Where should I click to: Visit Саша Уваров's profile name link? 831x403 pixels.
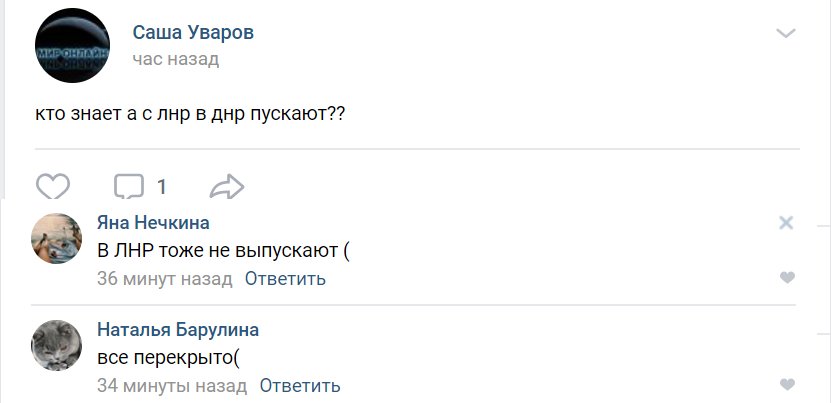tap(193, 32)
